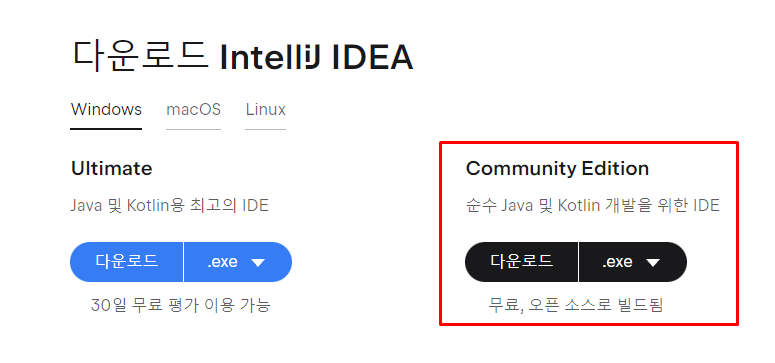
Task: Click the 30일 무료 평가 이용 가능 note
Action: point(180,305)
